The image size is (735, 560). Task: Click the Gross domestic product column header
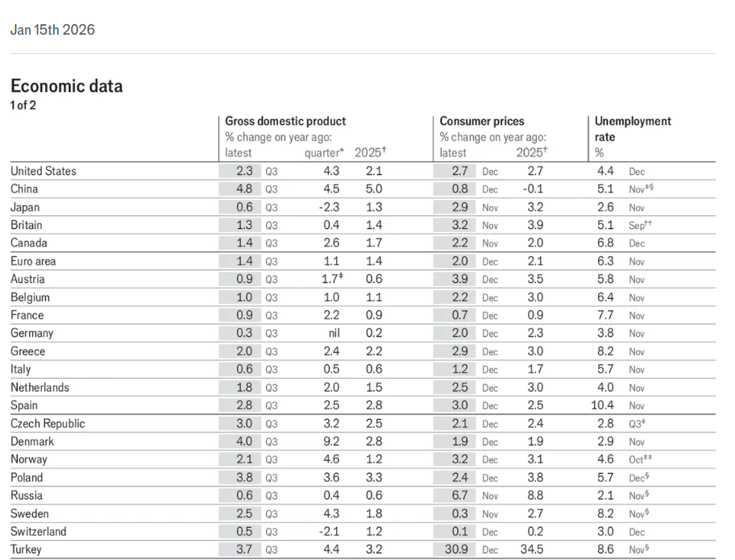285,122
